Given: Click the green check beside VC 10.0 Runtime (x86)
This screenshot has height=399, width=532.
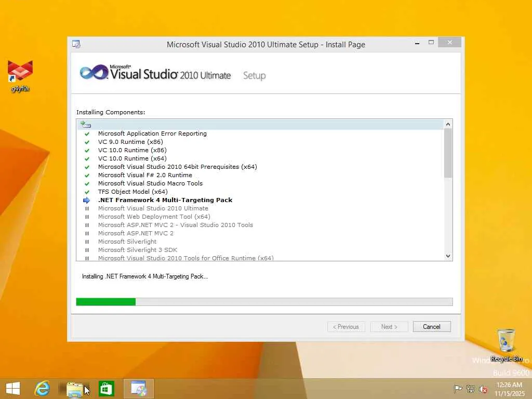Looking at the screenshot, I should [87, 150].
